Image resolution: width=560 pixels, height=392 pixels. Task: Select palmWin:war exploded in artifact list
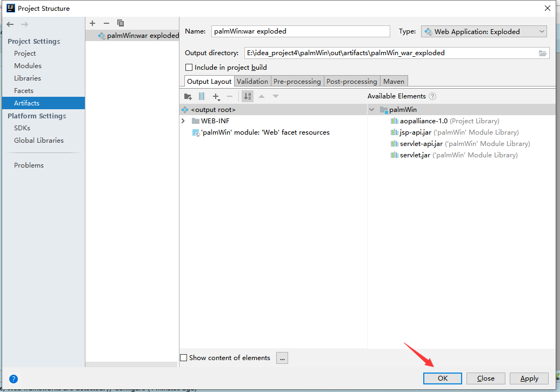(132, 36)
